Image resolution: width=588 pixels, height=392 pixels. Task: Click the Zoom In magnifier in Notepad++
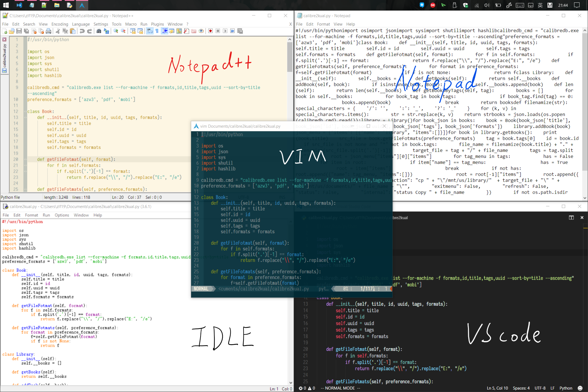[x=116, y=31]
